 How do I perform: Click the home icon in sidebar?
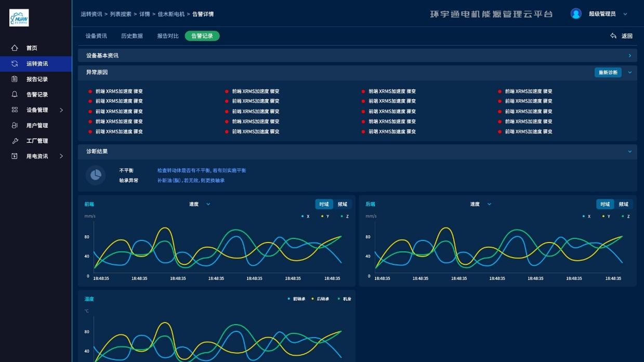(x=15, y=48)
